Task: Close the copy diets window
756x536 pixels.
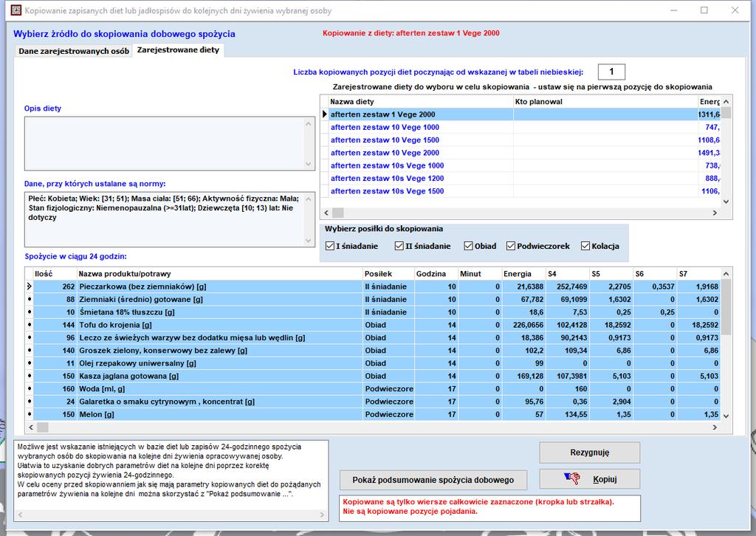Action: point(735,10)
